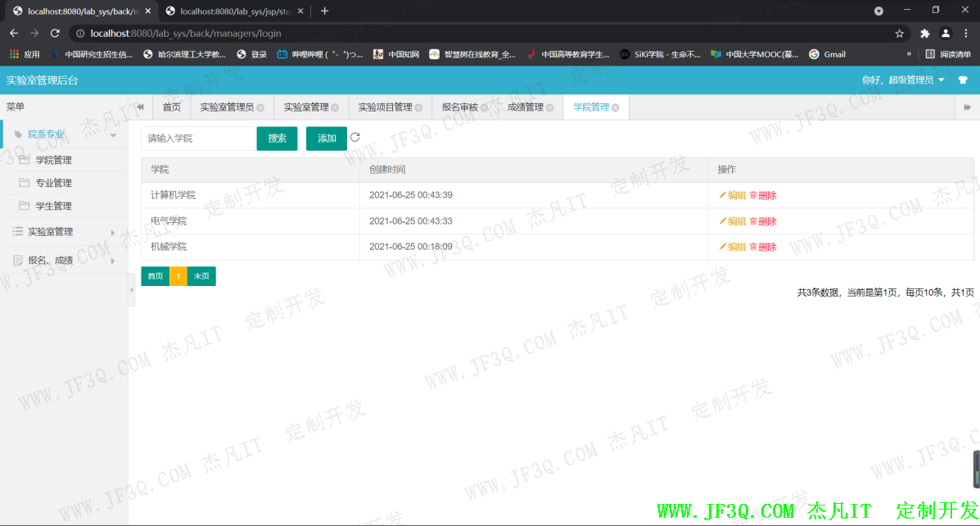This screenshot has height=526, width=980.
Task: Delete the 电气学院 row
Action: (763, 221)
